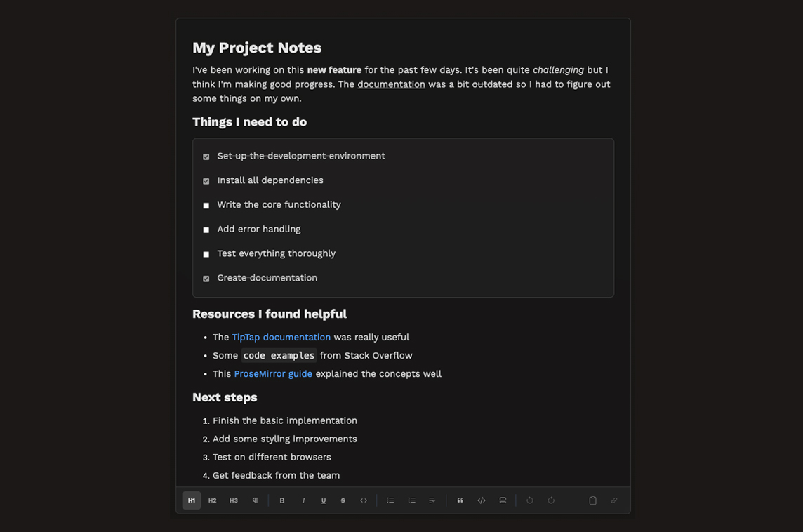
Task: Toggle underline formatting in the toolbar
Action: tap(324, 500)
